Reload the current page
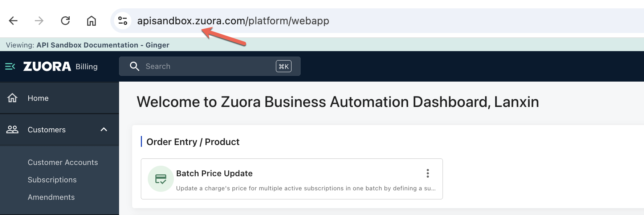This screenshot has width=644, height=215. (65, 21)
